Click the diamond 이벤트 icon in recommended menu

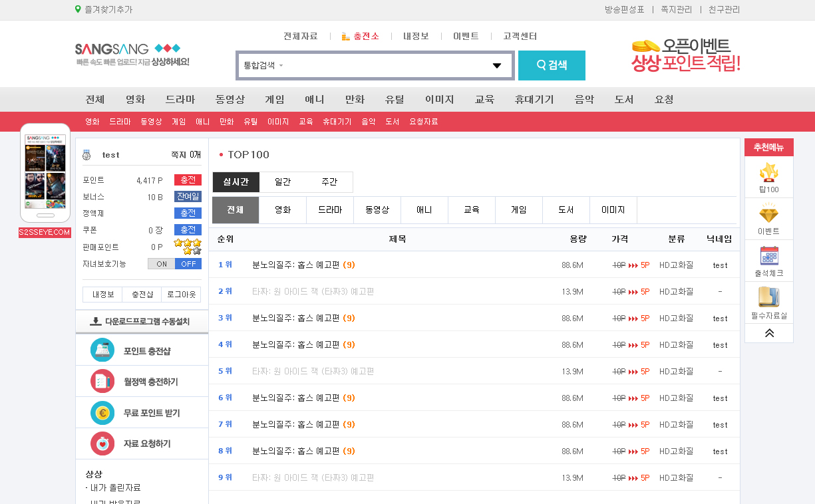point(768,215)
